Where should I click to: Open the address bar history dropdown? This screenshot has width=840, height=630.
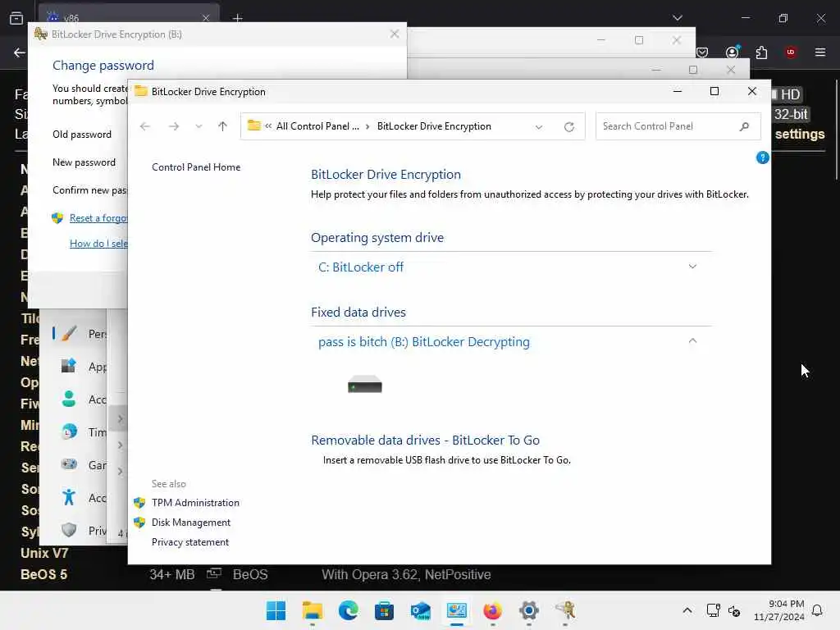(539, 127)
